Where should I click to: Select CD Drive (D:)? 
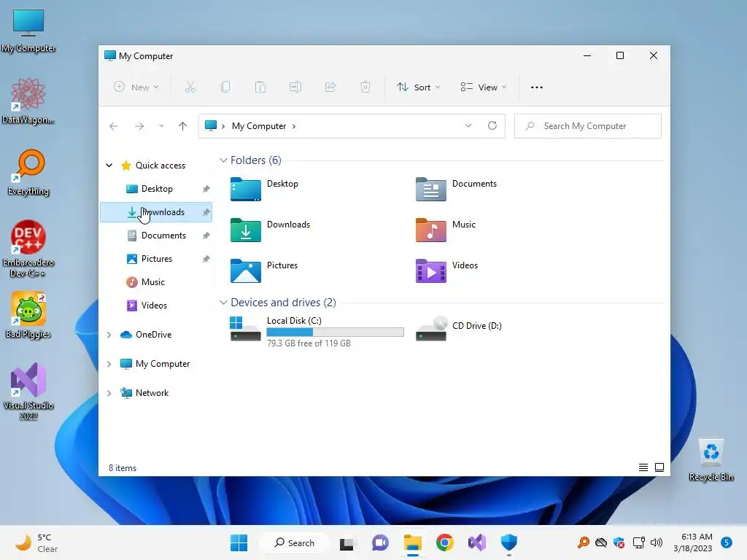459,329
